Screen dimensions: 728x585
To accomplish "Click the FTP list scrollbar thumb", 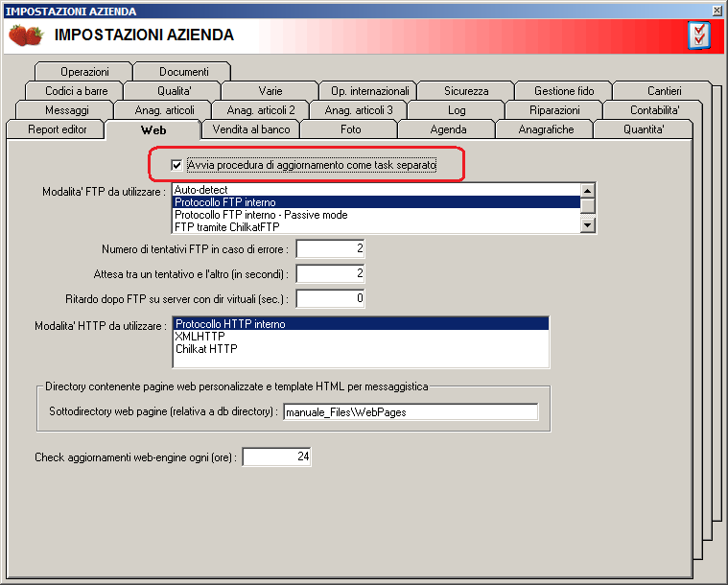I will click(588, 205).
